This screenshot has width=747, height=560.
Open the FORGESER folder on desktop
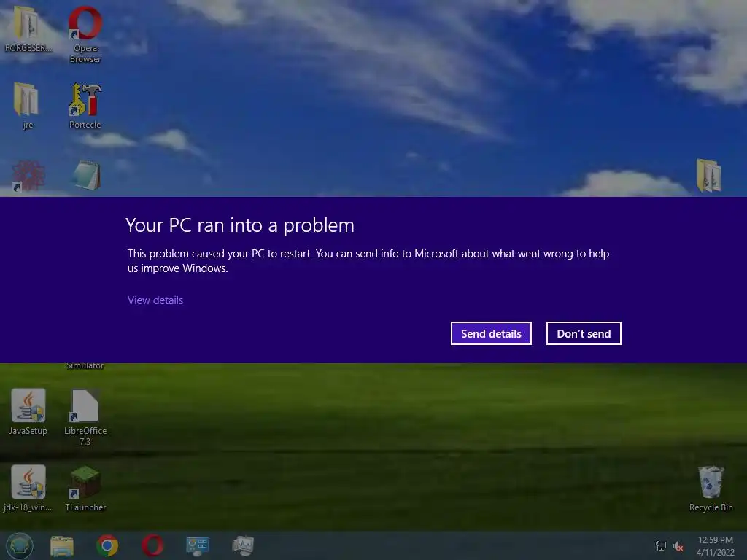click(27, 28)
